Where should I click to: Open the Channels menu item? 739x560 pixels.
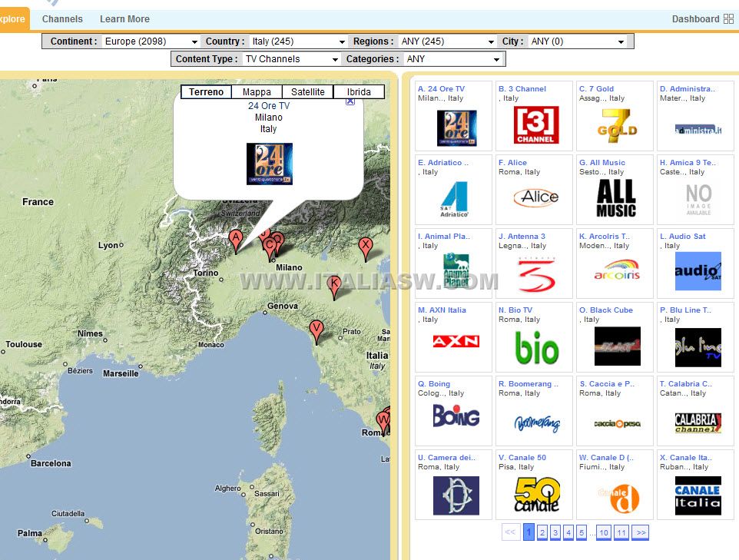click(62, 19)
